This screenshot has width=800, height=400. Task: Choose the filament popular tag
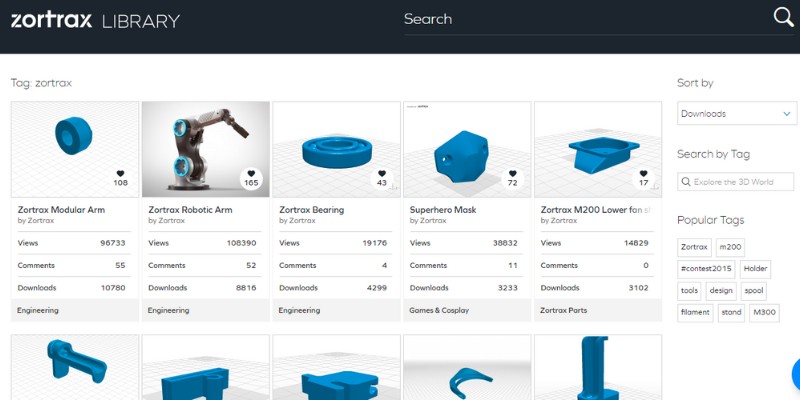click(695, 312)
